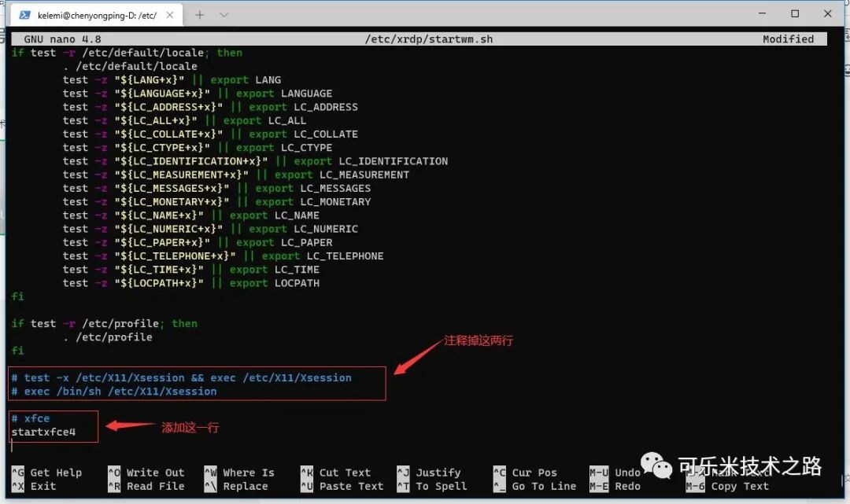Click the /etc/xrdp/startwm.sh filename in the header
850x504 pixels.
(x=429, y=39)
